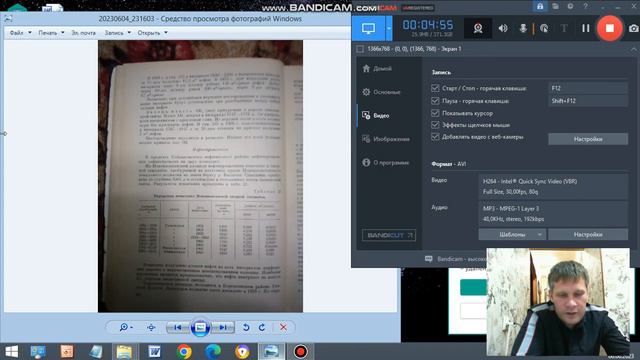
Task: Open the Домой section in Bandicam
Action: (377, 69)
